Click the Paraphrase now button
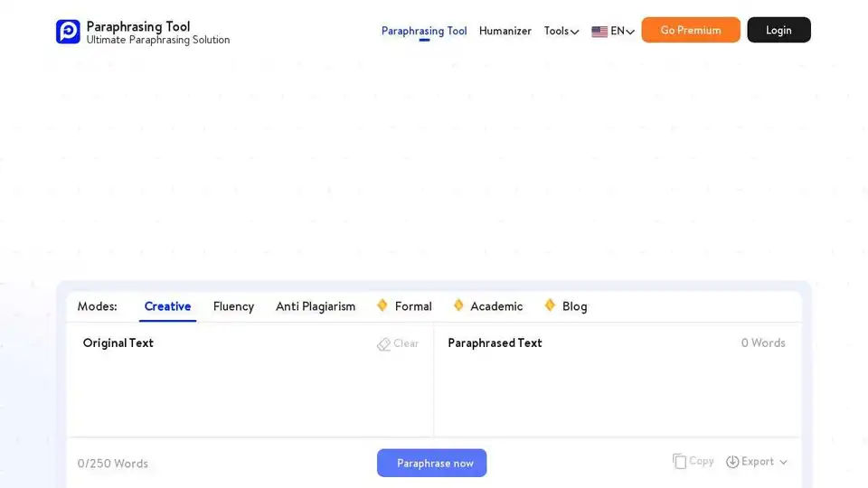 click(x=432, y=463)
